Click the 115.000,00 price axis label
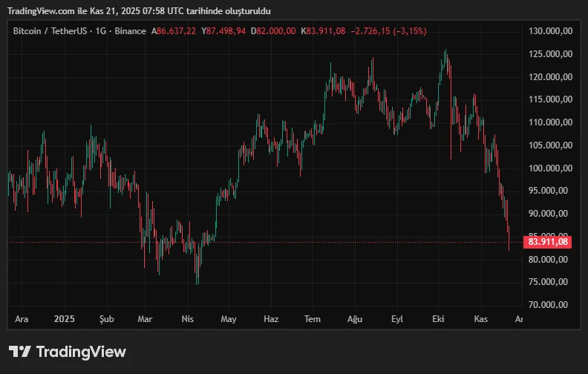 tap(549, 99)
